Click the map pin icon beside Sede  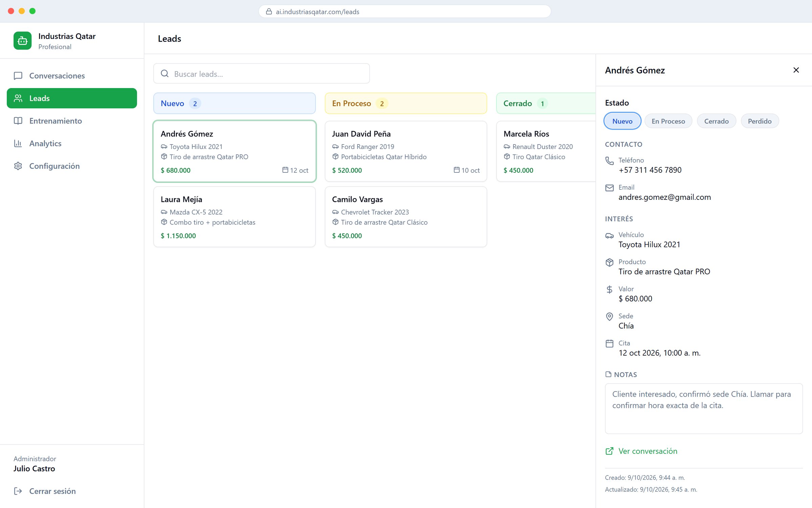point(609,317)
